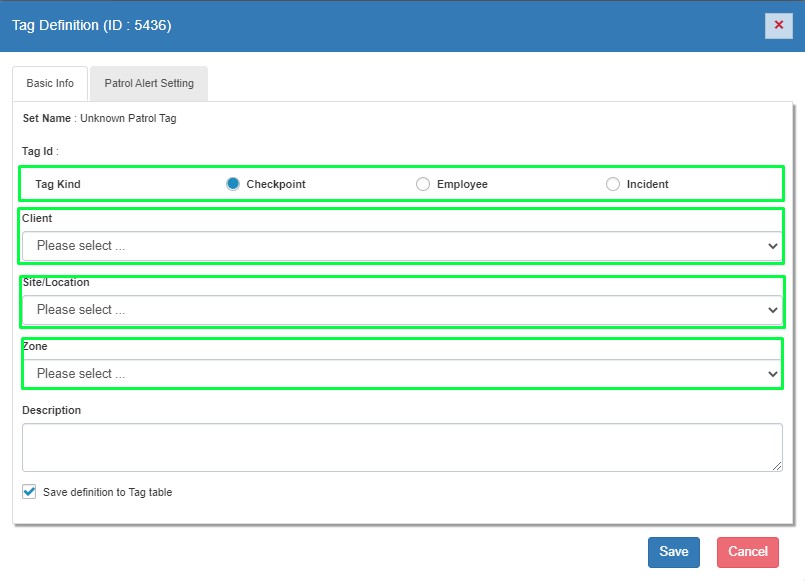Click the chevron arrow in Client field
This screenshot has width=805, height=581.
click(772, 246)
